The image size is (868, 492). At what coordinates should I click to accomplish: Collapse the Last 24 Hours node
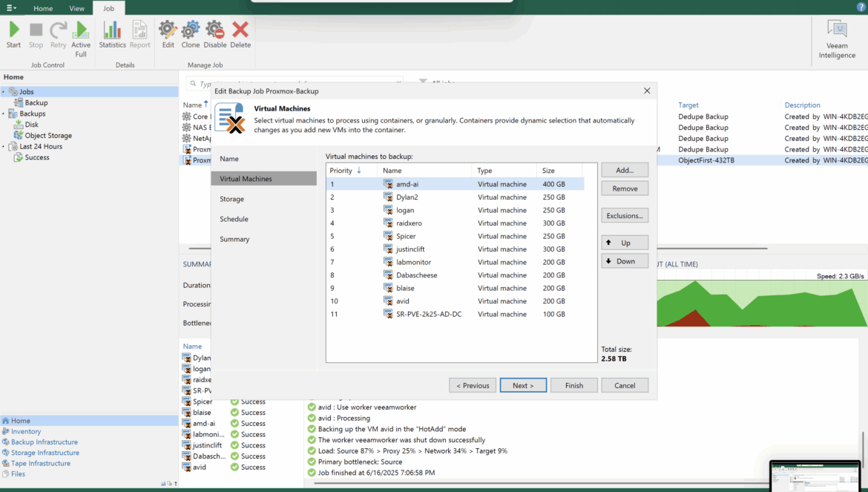(x=3, y=147)
